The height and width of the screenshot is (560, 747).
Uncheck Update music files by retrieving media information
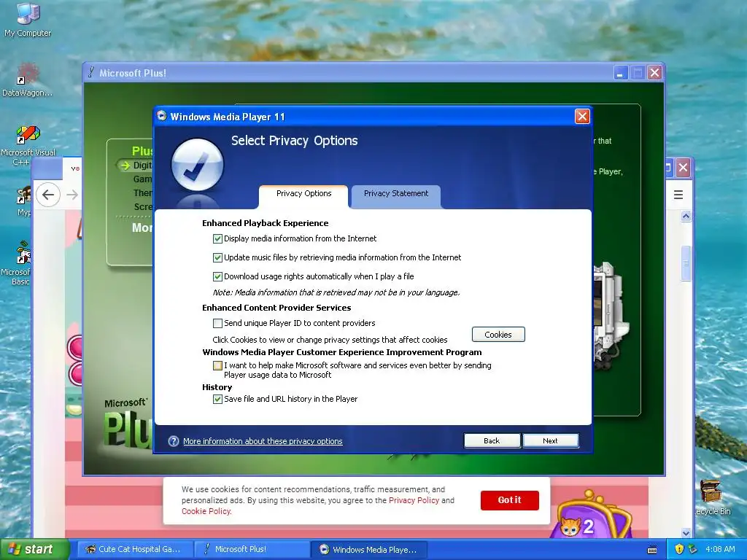point(217,257)
